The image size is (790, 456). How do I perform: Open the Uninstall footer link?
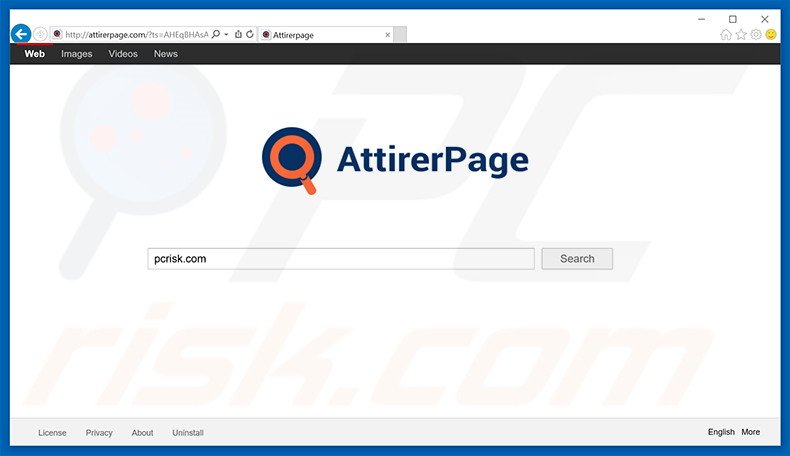pyautogui.click(x=188, y=433)
